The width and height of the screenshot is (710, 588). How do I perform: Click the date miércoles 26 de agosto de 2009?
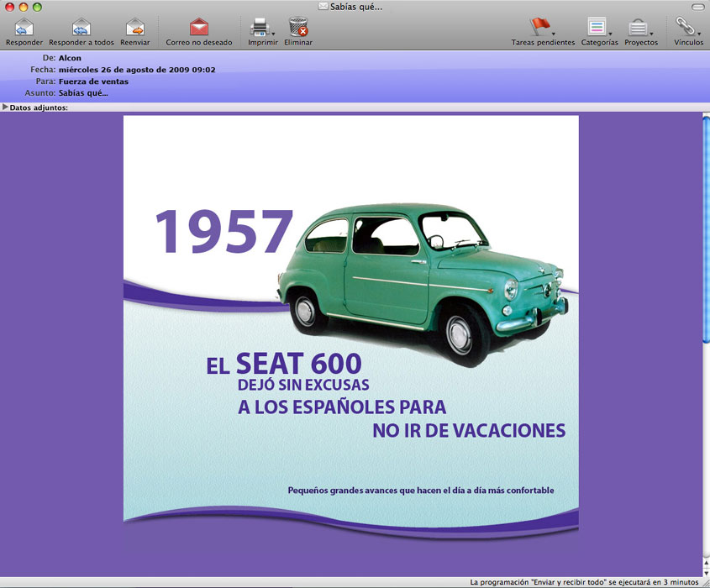coord(137,70)
